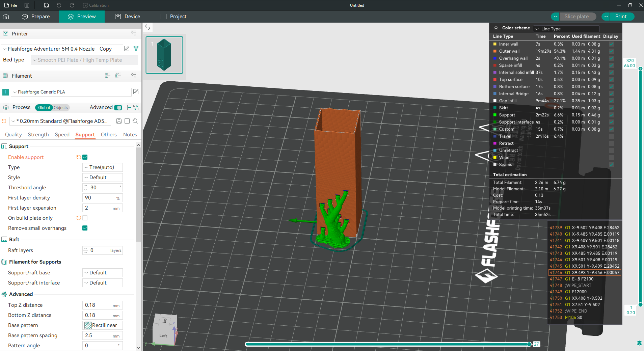Click the save project icon
This screenshot has height=351, width=644.
(x=47, y=5)
